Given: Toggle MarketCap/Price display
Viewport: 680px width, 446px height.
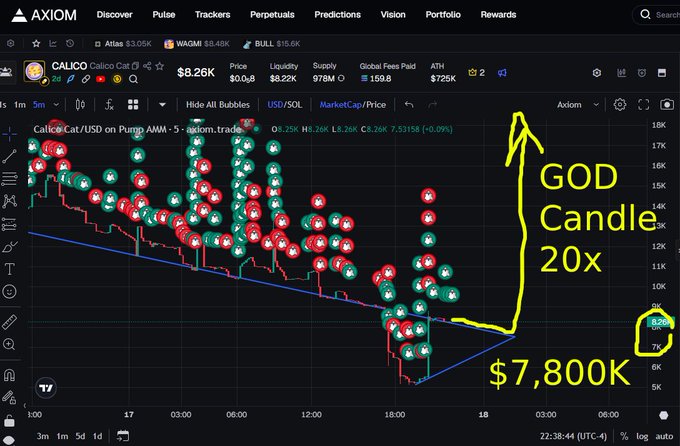Looking at the screenshot, I should pos(353,105).
